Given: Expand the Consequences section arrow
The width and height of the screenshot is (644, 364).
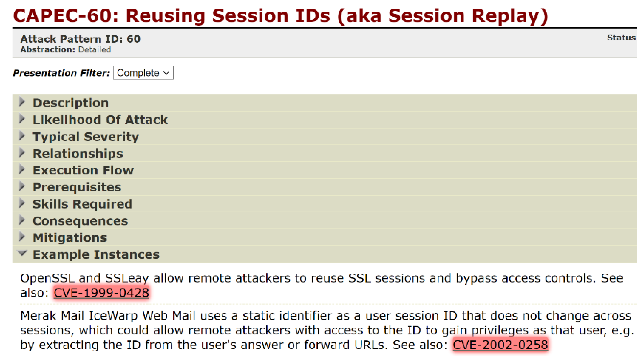Looking at the screenshot, I should pos(22,220).
